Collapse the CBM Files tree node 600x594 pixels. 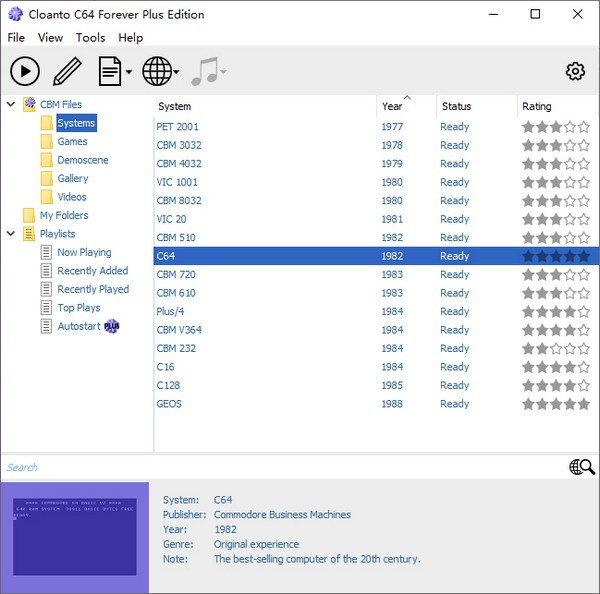pyautogui.click(x=10, y=104)
